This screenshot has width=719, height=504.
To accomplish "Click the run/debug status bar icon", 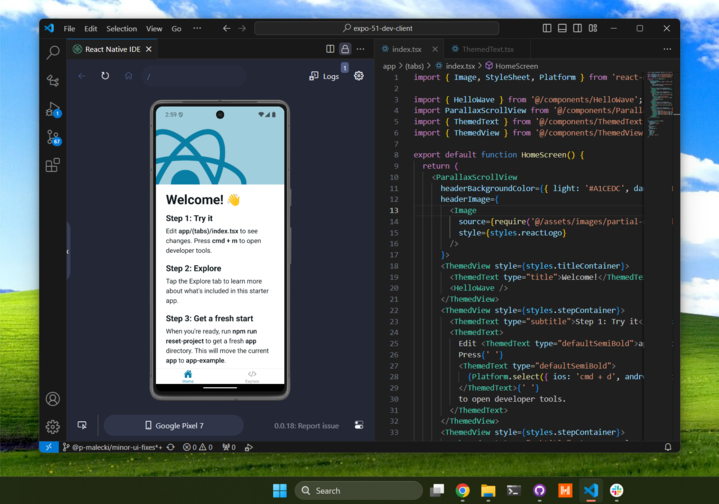I will [x=249, y=447].
